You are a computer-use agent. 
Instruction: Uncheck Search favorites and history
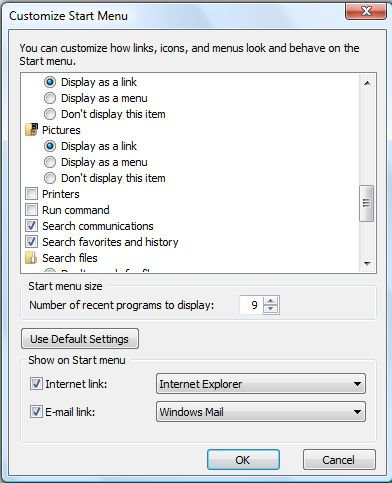32,242
